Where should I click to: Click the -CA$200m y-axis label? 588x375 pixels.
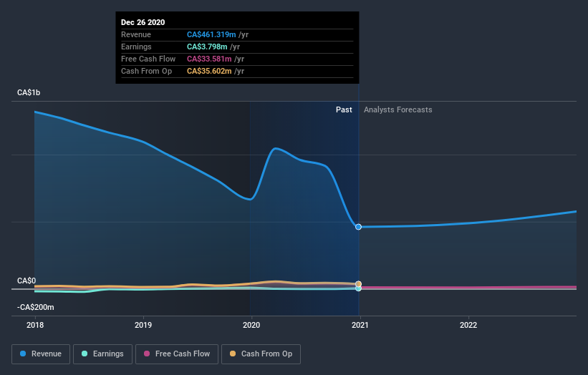36,307
